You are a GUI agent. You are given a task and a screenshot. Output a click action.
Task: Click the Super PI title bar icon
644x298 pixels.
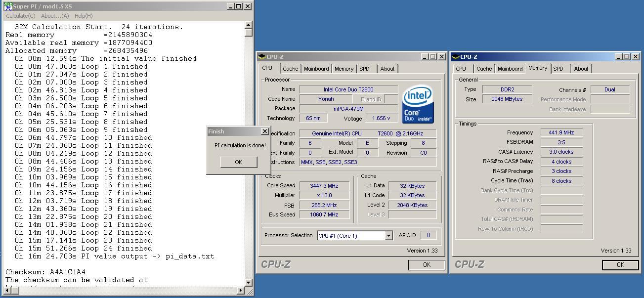[7, 6]
